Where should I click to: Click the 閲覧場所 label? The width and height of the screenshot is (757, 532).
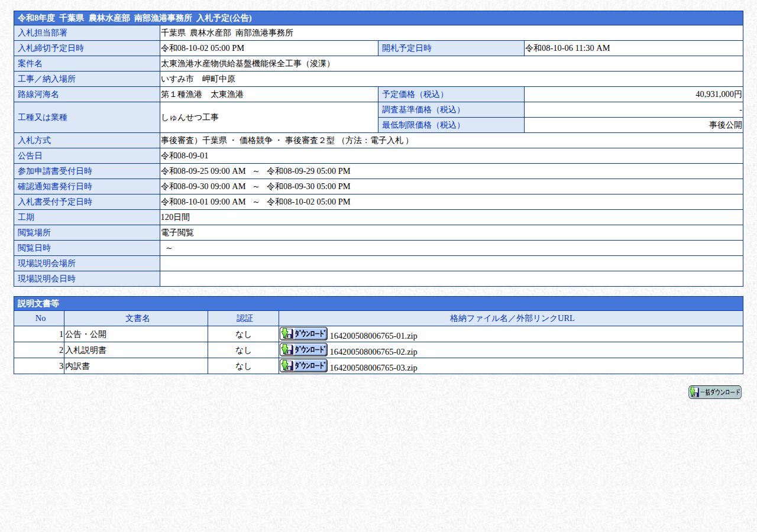[87, 232]
